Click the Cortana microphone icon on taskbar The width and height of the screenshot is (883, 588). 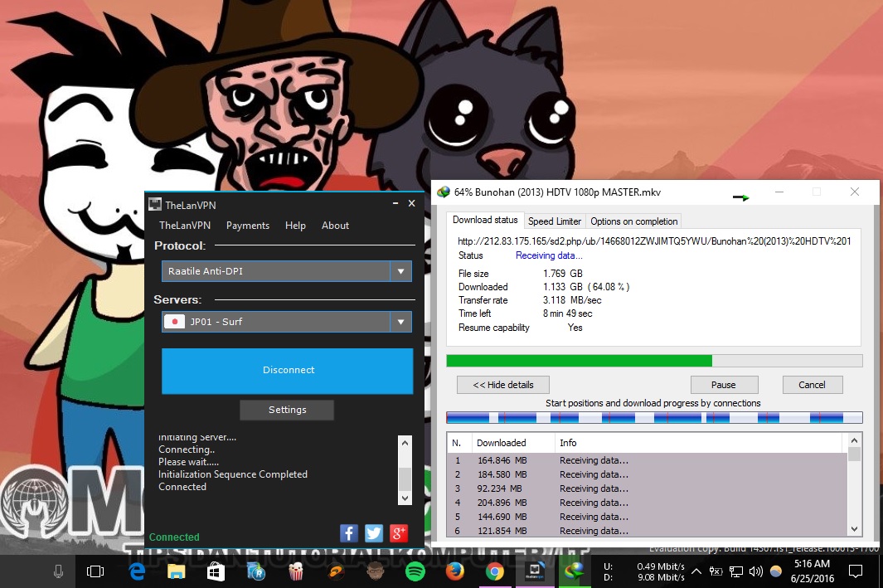[58, 571]
